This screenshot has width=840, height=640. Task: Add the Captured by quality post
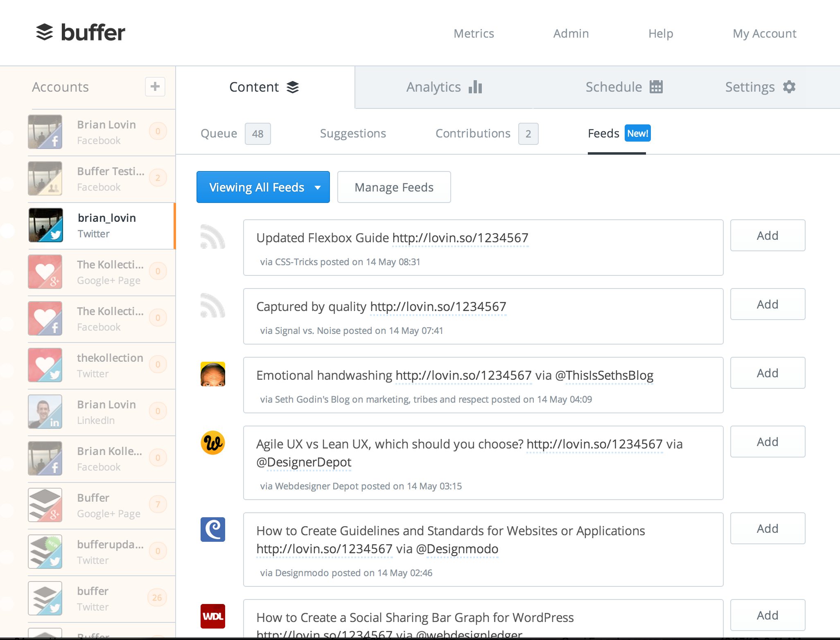point(767,304)
